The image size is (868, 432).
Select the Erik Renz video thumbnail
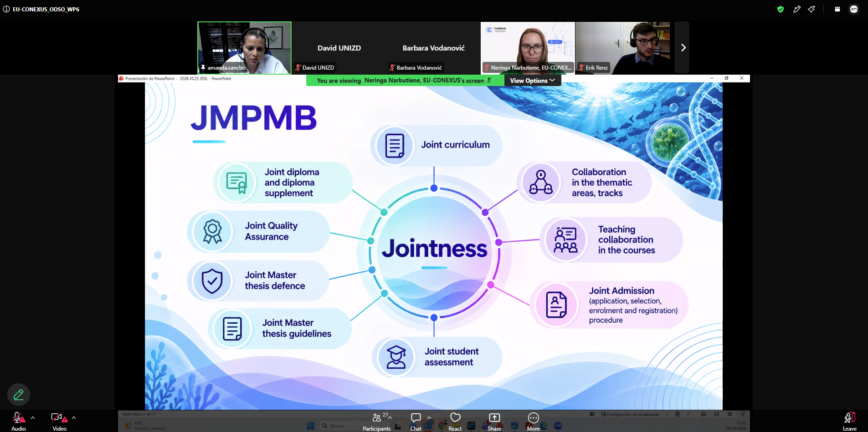(x=622, y=48)
